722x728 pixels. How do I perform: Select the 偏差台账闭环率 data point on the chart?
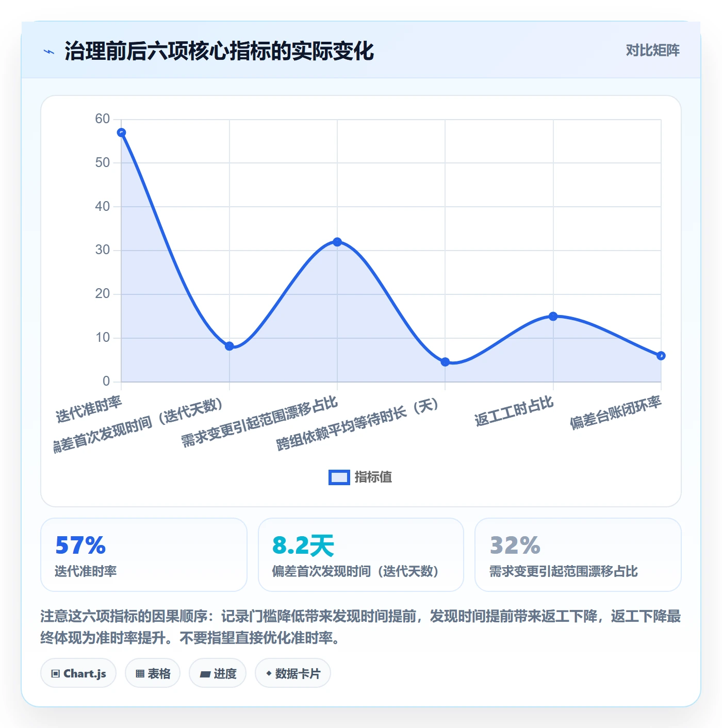click(x=661, y=356)
